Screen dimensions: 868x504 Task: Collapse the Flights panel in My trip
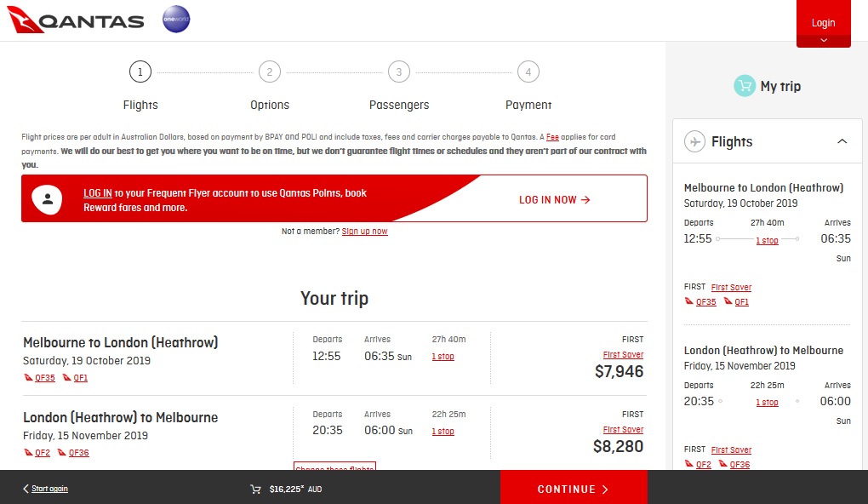point(842,141)
